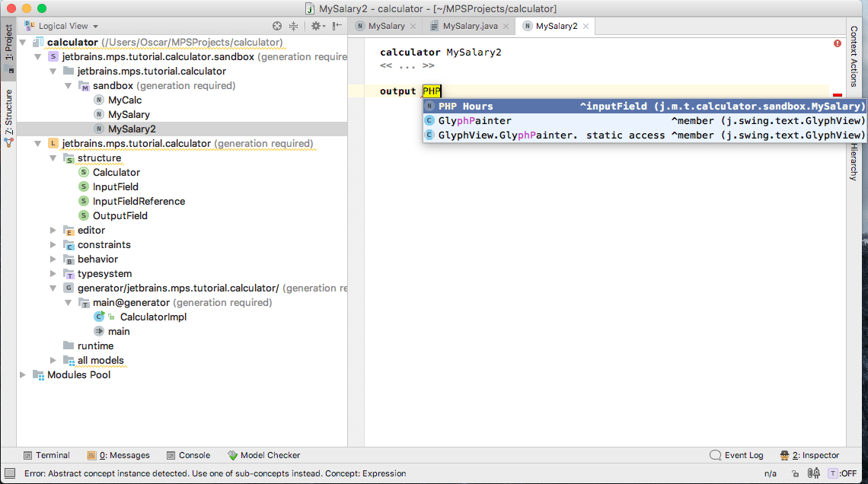Select MySalary node in project tree

129,114
